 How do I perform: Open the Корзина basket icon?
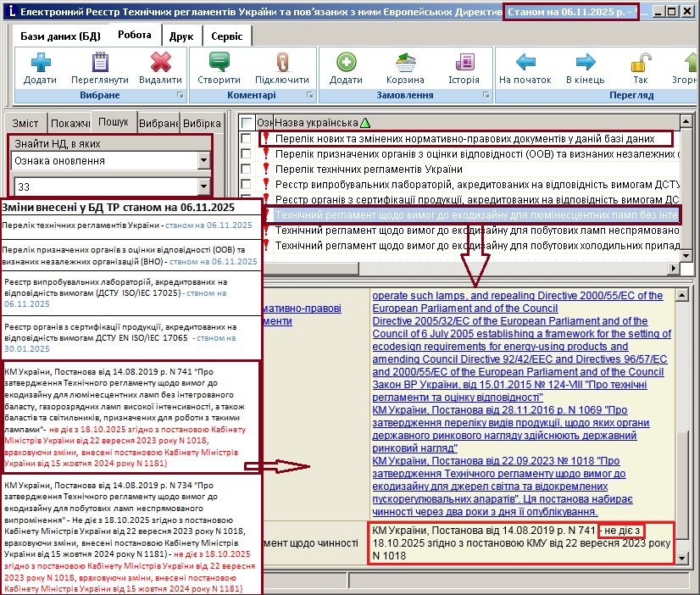pyautogui.click(x=399, y=63)
